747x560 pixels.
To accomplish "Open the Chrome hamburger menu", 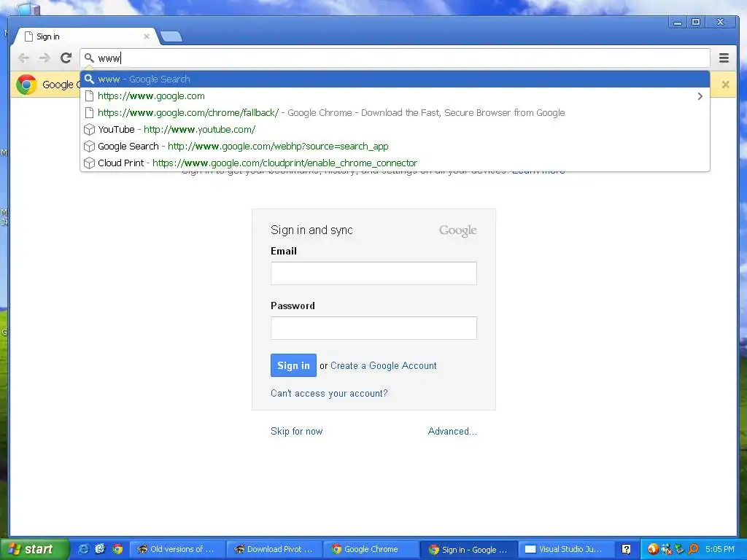I will click(724, 58).
